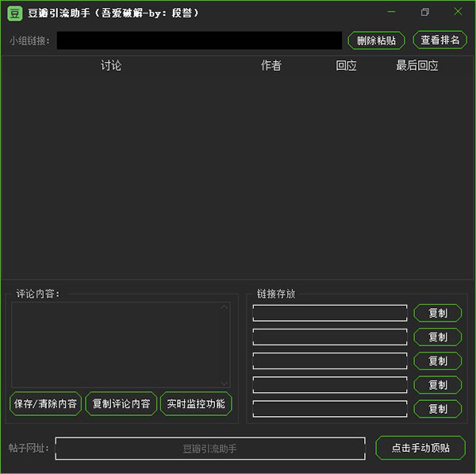Screen dimensions: 476x474
Task: Click the 帖子网址 label
Action: click(x=29, y=448)
